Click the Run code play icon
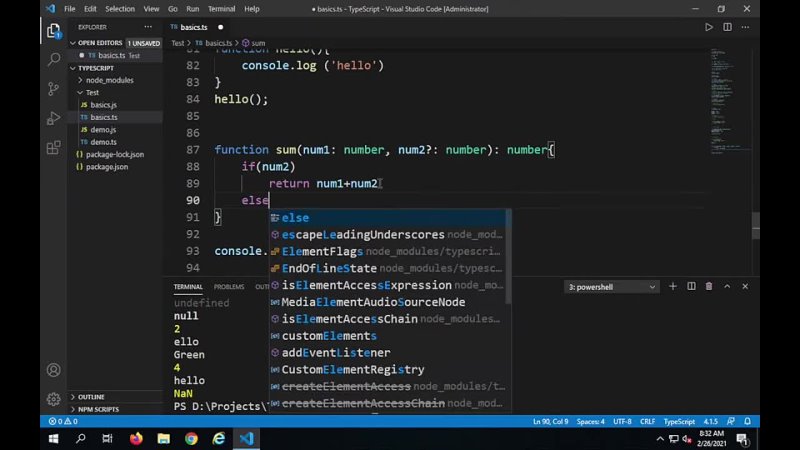The width and height of the screenshot is (800, 450). click(x=709, y=27)
